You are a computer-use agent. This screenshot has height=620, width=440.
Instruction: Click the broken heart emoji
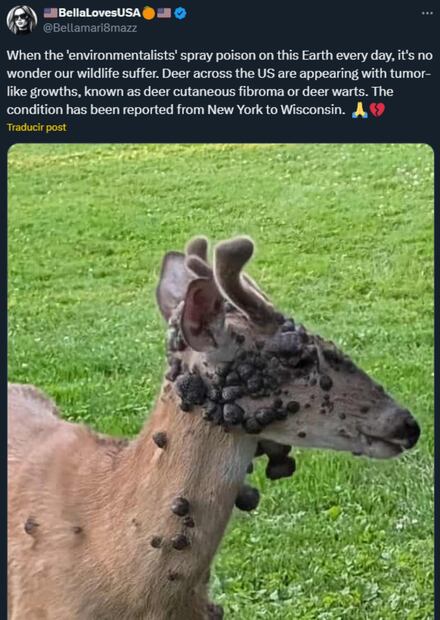[x=378, y=110]
